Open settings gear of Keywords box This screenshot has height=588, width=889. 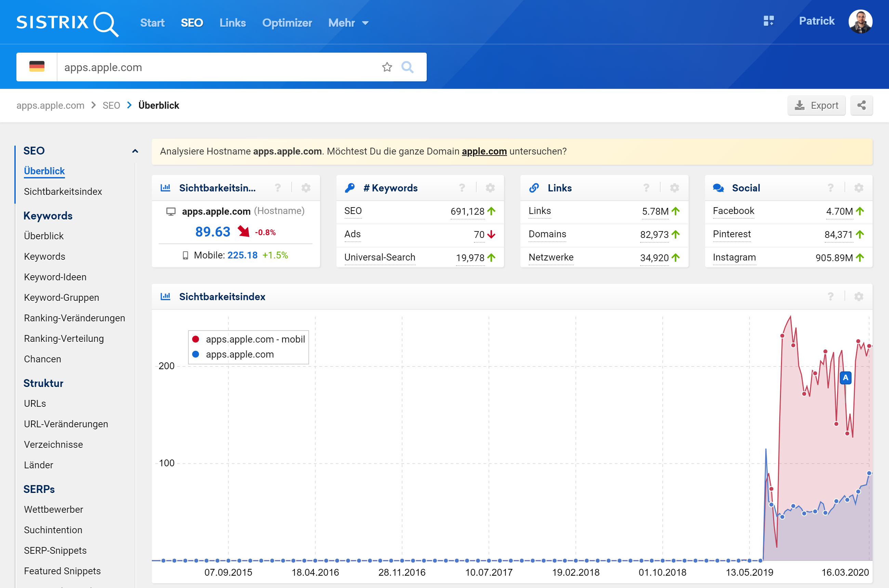[x=490, y=188]
